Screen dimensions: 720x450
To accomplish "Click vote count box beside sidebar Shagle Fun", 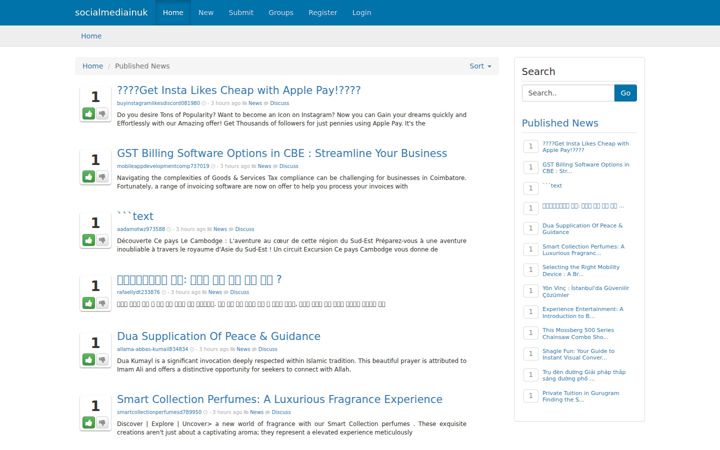I will [531, 354].
